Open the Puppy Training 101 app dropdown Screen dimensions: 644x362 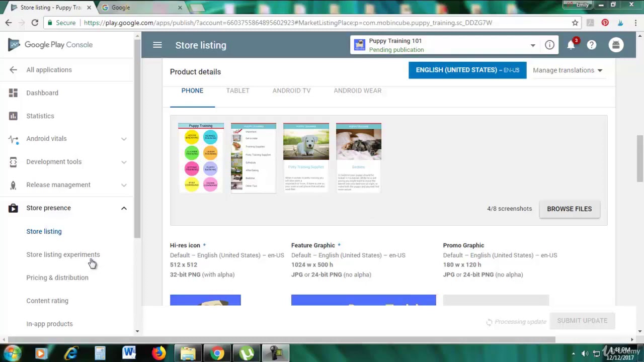533,46
